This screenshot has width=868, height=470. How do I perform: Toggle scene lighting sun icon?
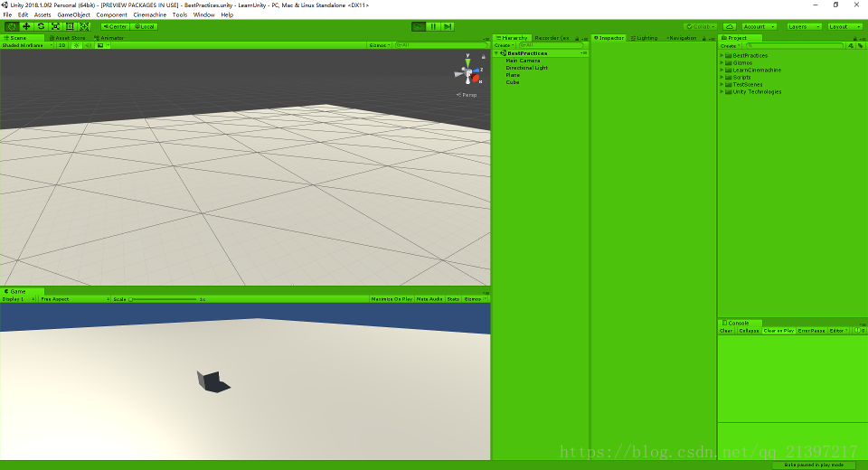pyautogui.click(x=76, y=45)
